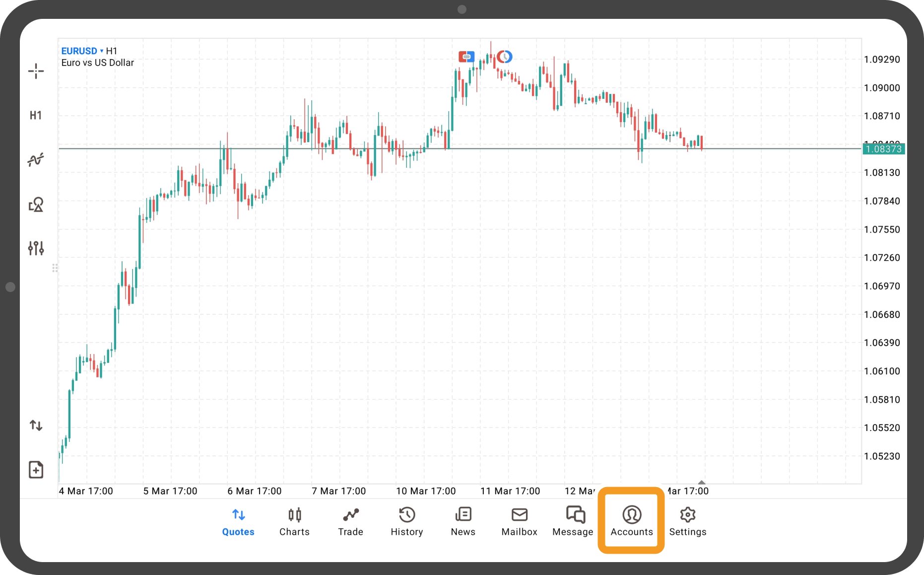Image resolution: width=924 pixels, height=575 pixels.
Task: Open chart settings sliders icon
Action: click(36, 248)
